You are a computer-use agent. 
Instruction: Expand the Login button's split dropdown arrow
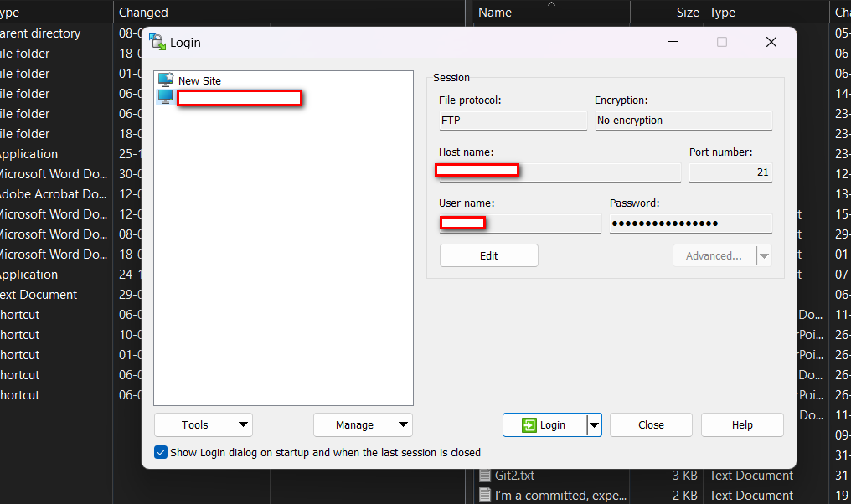pyautogui.click(x=595, y=424)
